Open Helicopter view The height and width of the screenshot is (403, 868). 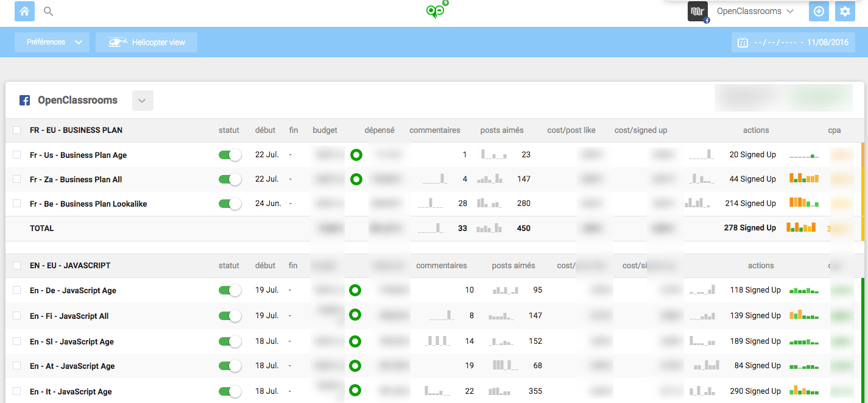pyautogui.click(x=146, y=42)
